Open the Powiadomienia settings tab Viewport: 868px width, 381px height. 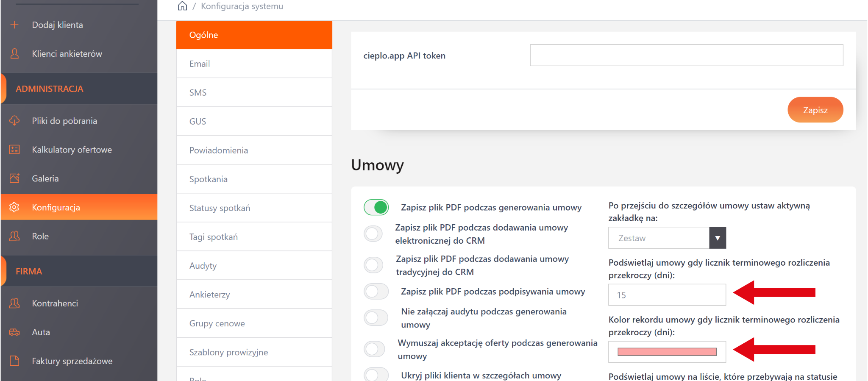tap(254, 150)
